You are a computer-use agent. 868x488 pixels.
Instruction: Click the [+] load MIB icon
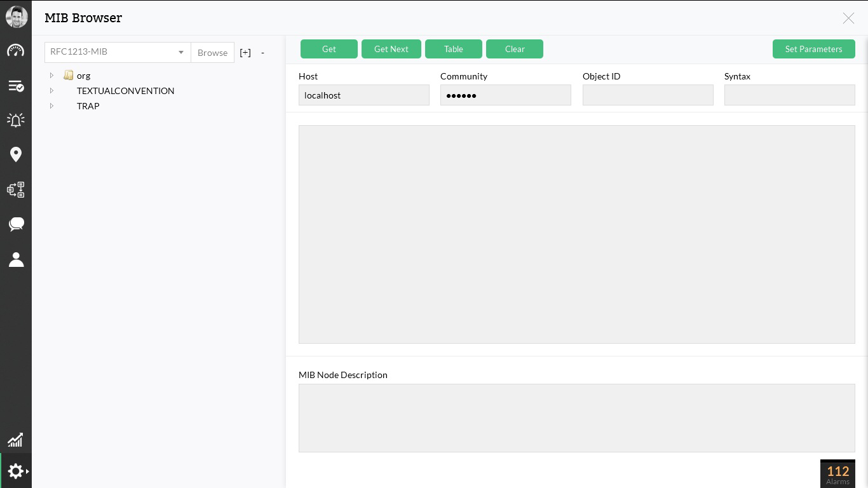point(245,53)
